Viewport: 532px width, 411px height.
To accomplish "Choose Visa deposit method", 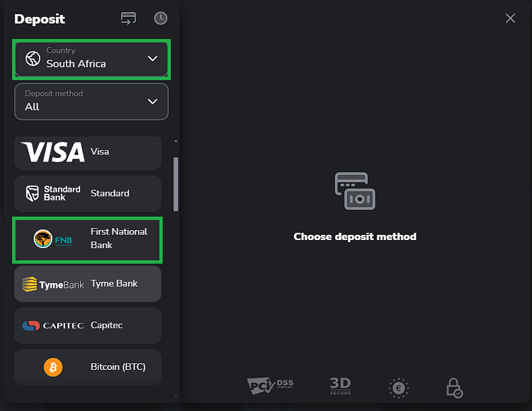I will coord(87,153).
